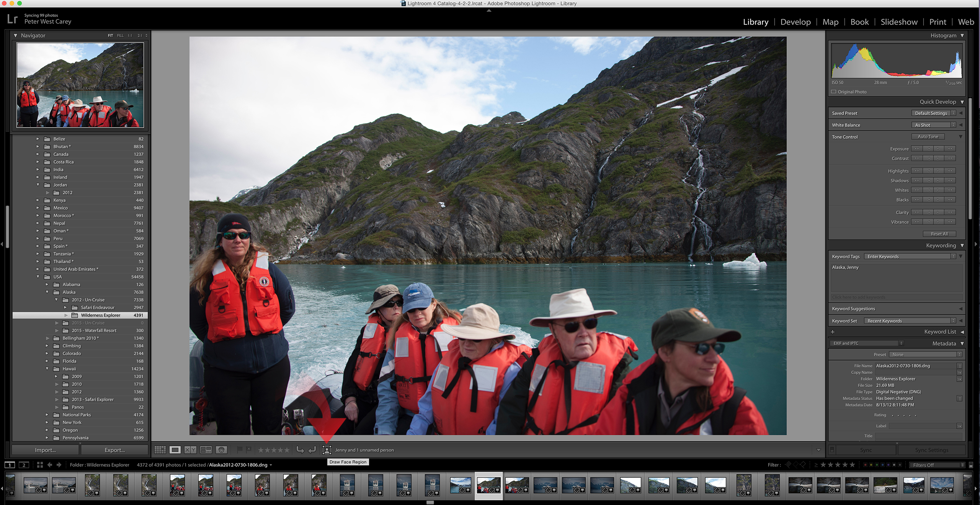Screen dimensions: 980x505
Task: Toggle the Sync auto-sync switch
Action: click(x=832, y=450)
